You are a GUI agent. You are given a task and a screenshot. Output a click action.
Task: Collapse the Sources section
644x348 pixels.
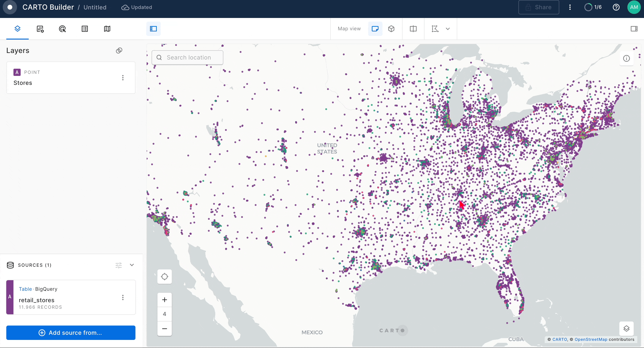pyautogui.click(x=132, y=265)
